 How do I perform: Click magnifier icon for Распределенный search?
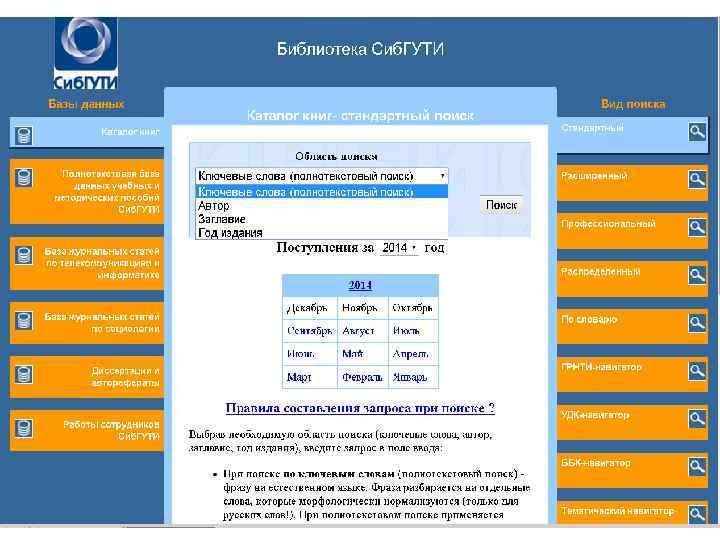[x=697, y=275]
